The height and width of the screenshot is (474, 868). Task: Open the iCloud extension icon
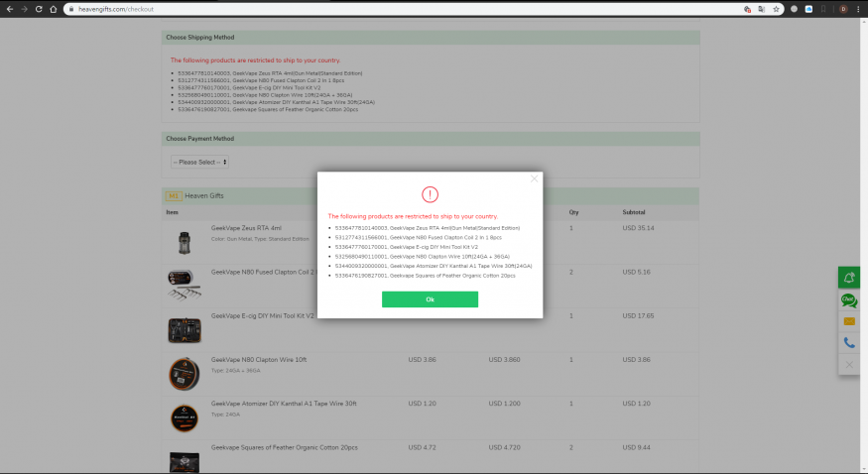pos(808,9)
